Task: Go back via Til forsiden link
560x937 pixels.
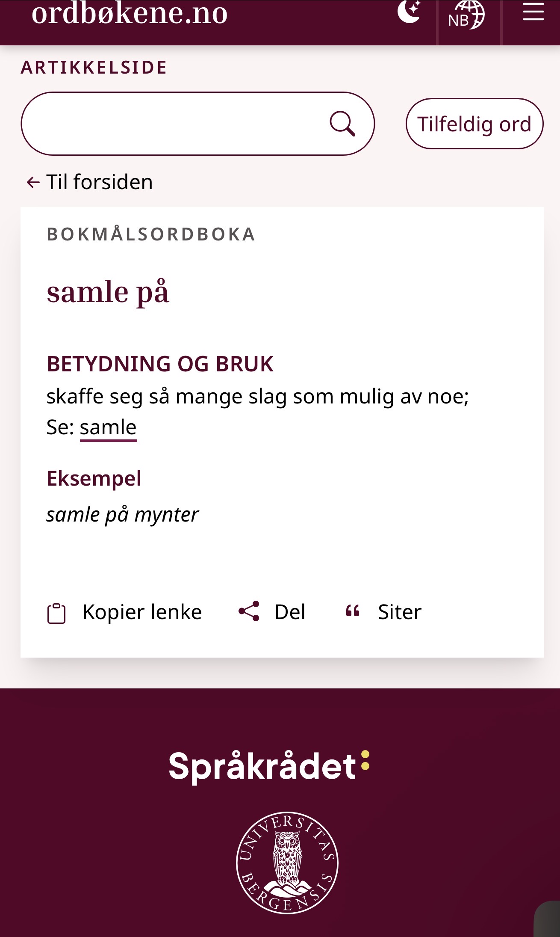Action: [x=99, y=182]
